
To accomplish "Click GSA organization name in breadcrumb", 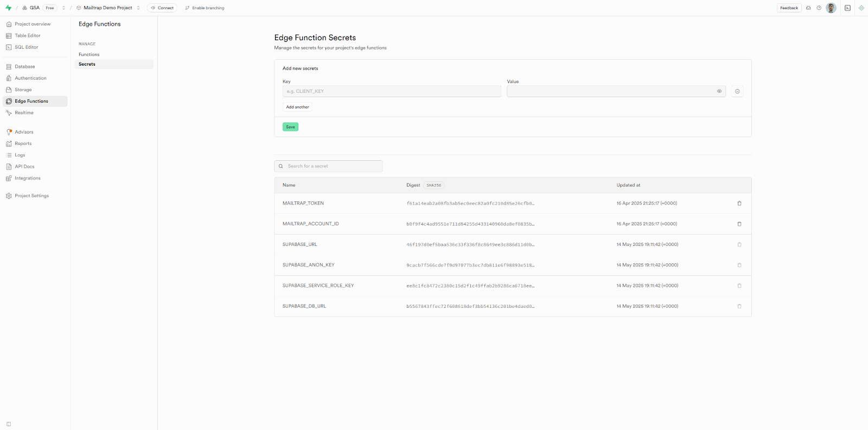I will pyautogui.click(x=35, y=8).
